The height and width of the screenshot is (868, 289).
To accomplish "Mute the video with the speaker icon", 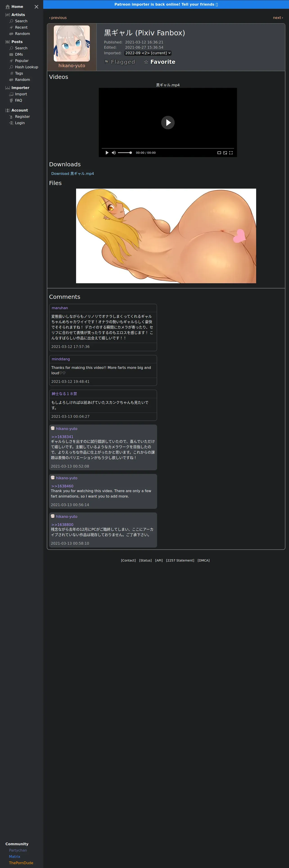I will coord(114,153).
